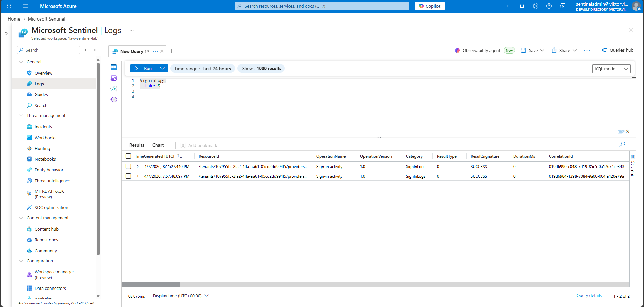
Task: Open the Query details link
Action: point(589,296)
